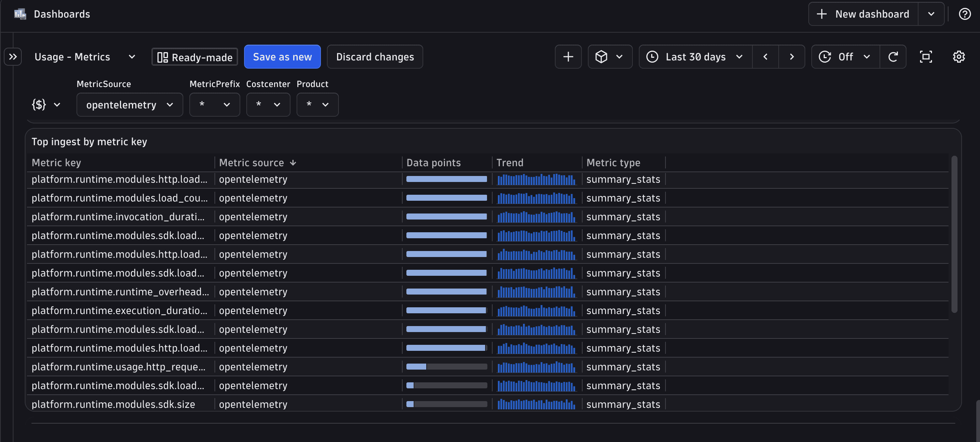This screenshot has width=980, height=442.
Task: Select platform.runtime.modules.load_cou... row
Action: coord(487,198)
